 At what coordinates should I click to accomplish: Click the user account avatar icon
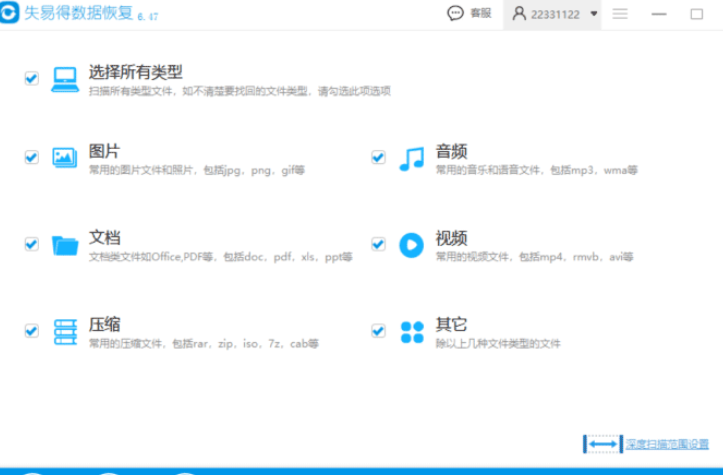pos(519,13)
